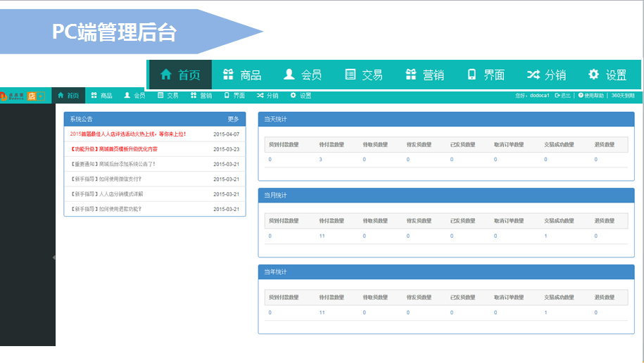
Task: Click 退货数量 value 0 in 当天统计
Action: [596, 159]
